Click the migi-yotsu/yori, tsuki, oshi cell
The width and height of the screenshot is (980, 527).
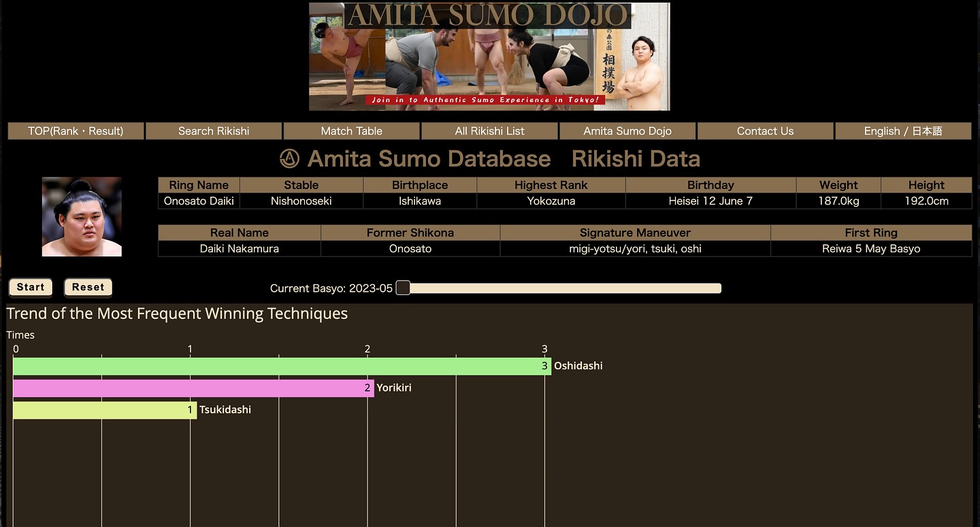636,248
